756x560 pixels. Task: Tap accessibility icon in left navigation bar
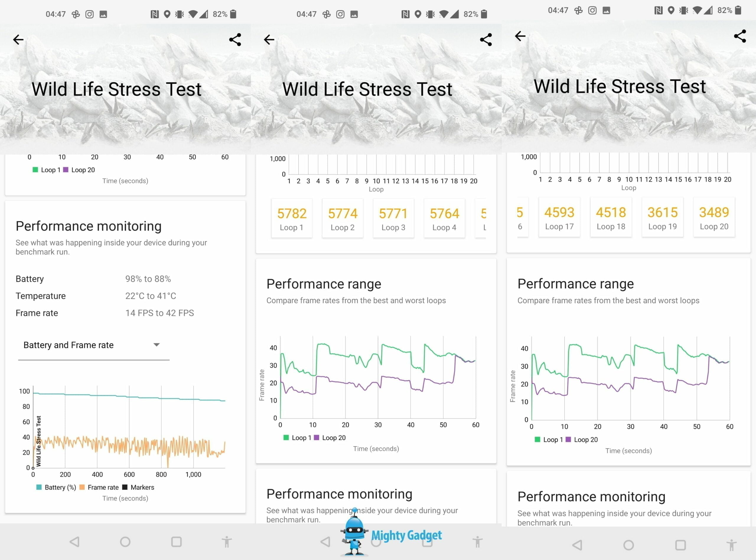click(227, 542)
